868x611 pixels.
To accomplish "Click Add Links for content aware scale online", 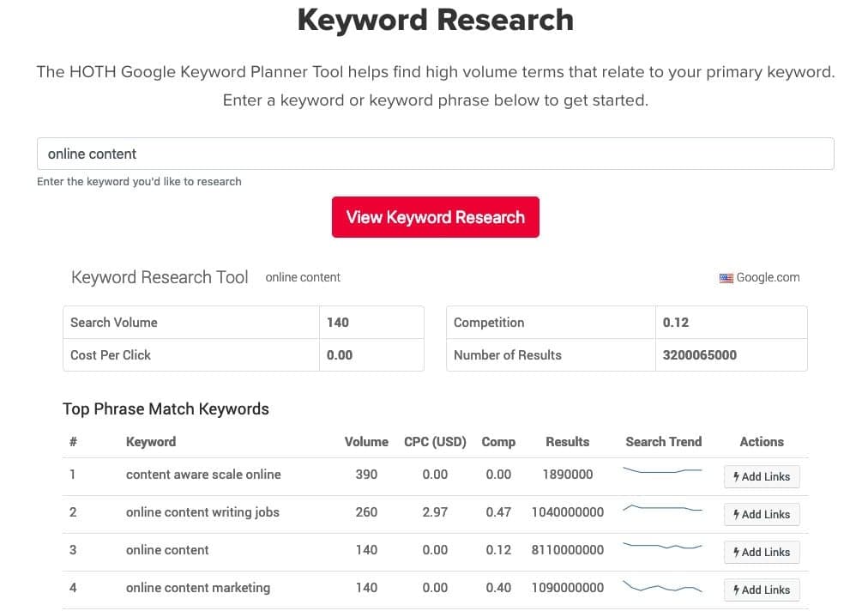I will pos(762,476).
